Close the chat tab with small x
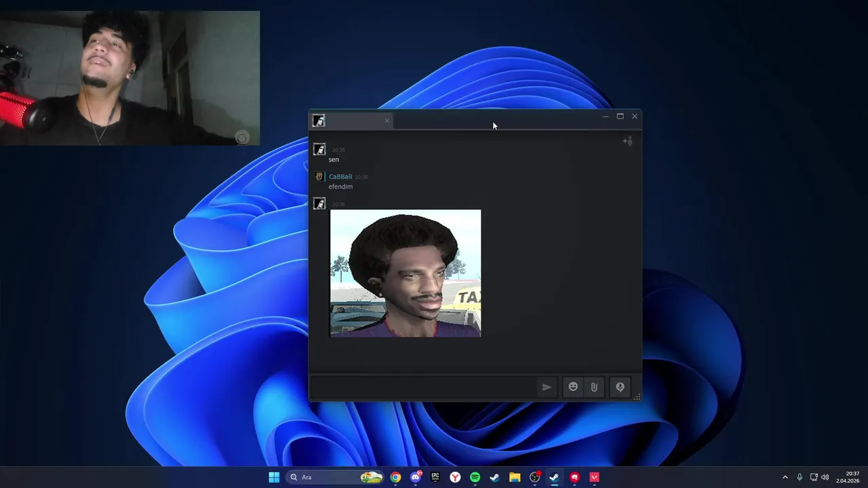Screen dimensions: 868x488 pyautogui.click(x=387, y=121)
